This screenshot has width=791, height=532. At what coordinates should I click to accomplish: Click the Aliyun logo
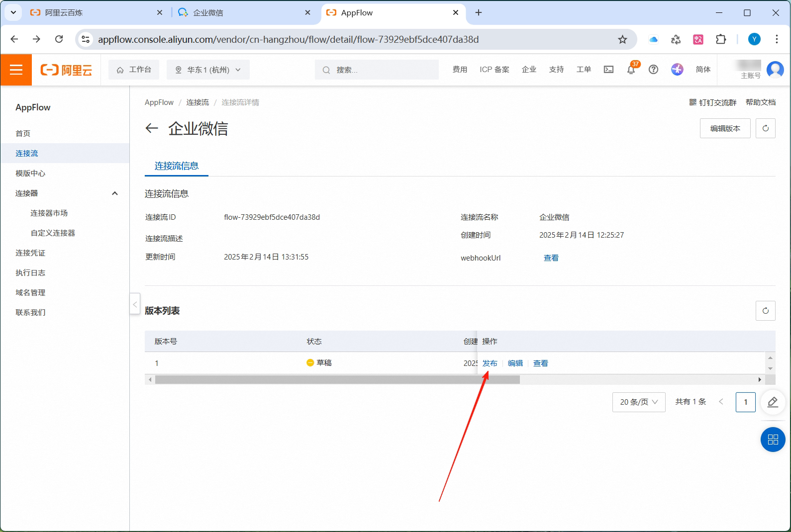pos(66,70)
